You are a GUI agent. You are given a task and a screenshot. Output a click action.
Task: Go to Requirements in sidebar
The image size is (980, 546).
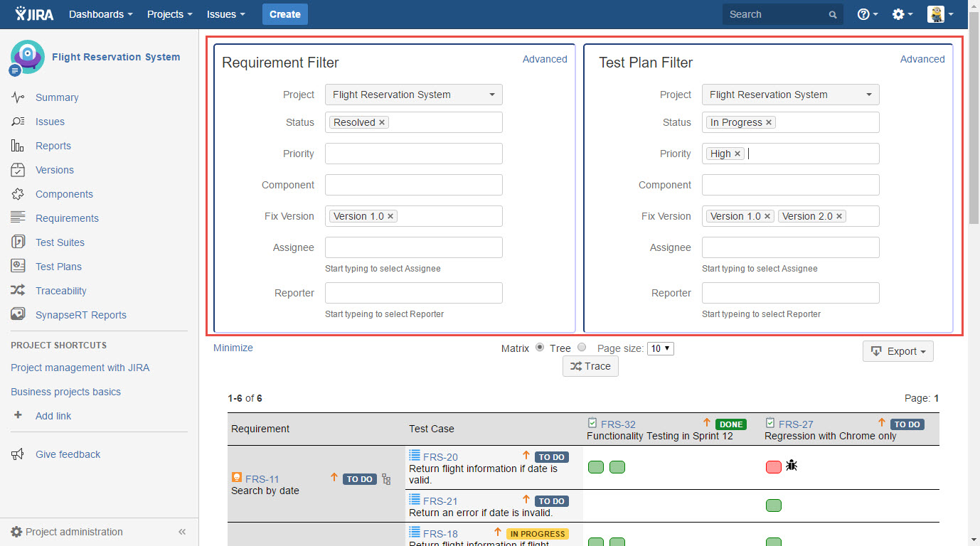(x=68, y=218)
